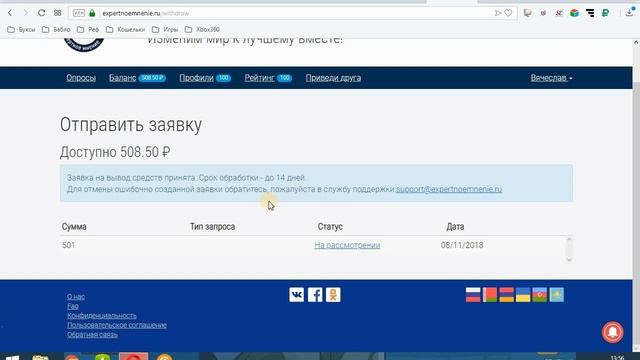Click the green padlock security icon
Image resolution: width=640 pixels, height=360 pixels.
click(x=92, y=13)
